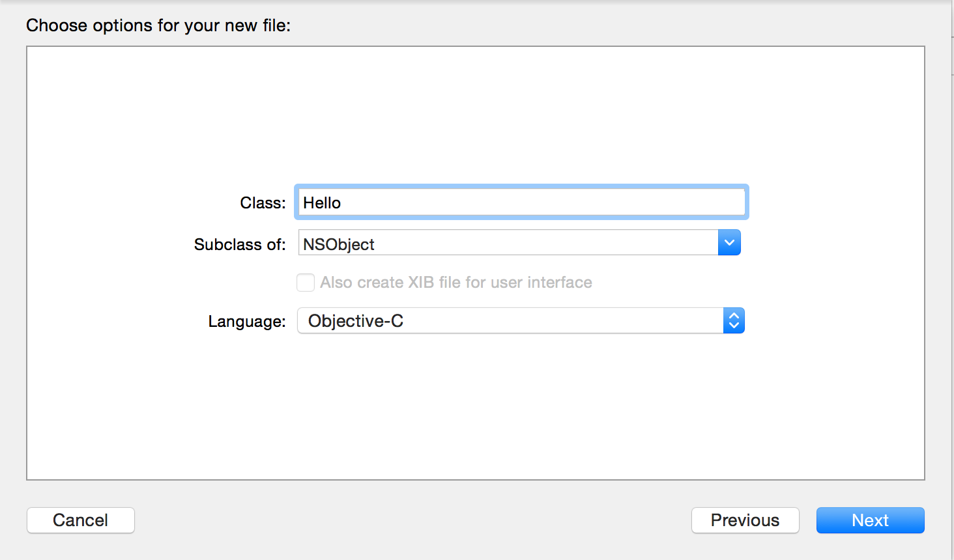Click the Class name text field
The width and height of the screenshot is (954, 560).
(521, 203)
